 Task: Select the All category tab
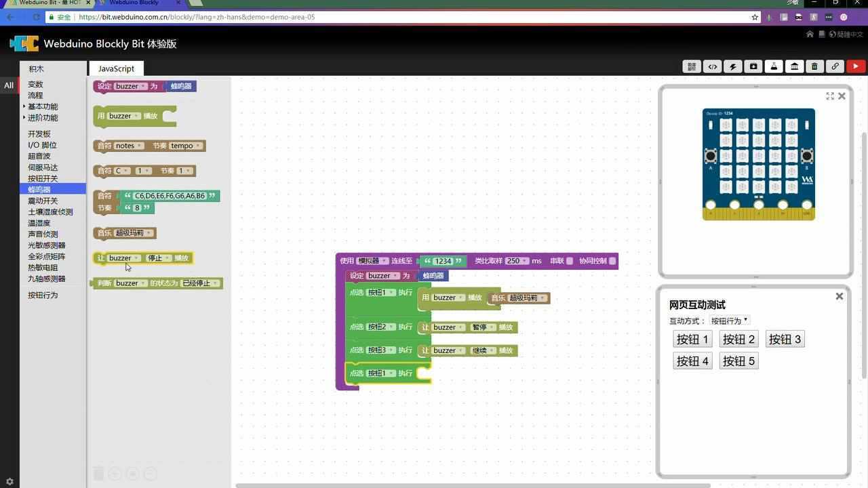click(x=9, y=85)
